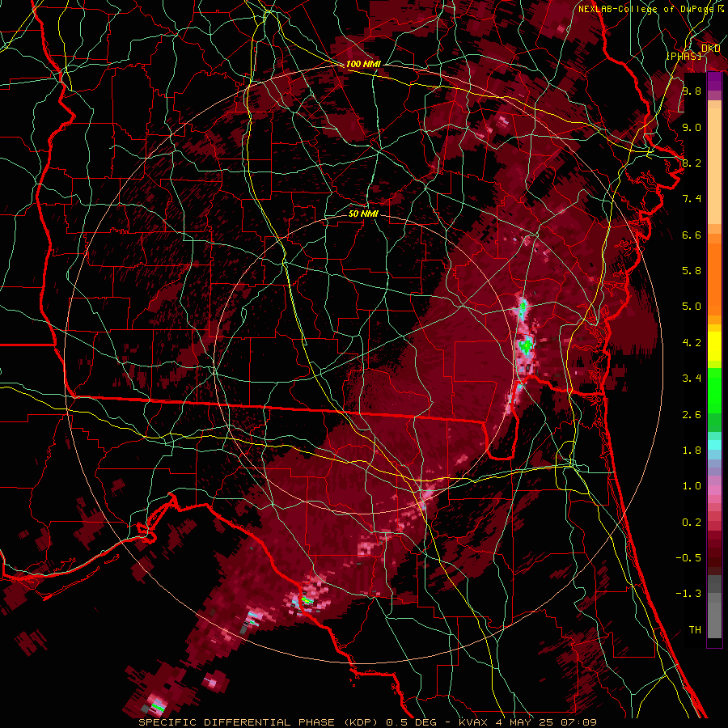Click the 3.4 scale value
The height and width of the screenshot is (728, 728).
(692, 379)
